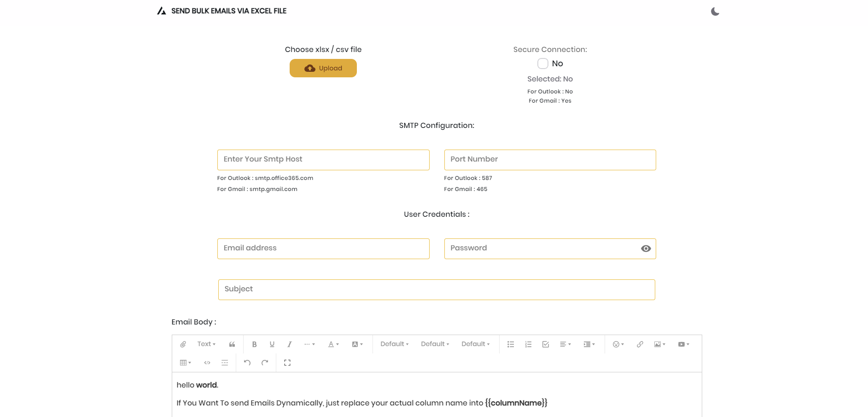Toggle bold formatting in the editor
Screen dimensions: 868x417
[254, 344]
